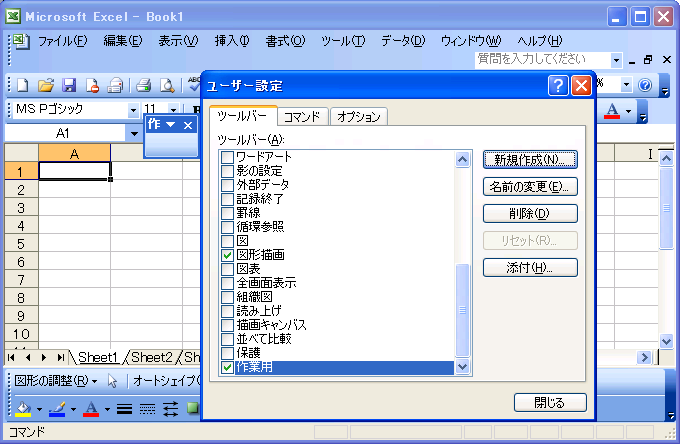
Task: Check the 図表 toolbar checkbox
Action: point(227,269)
